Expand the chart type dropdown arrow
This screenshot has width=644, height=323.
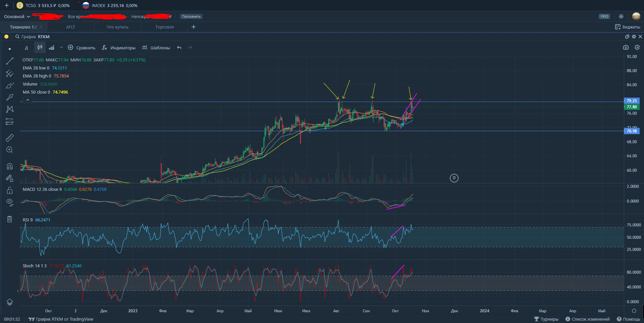pos(61,48)
